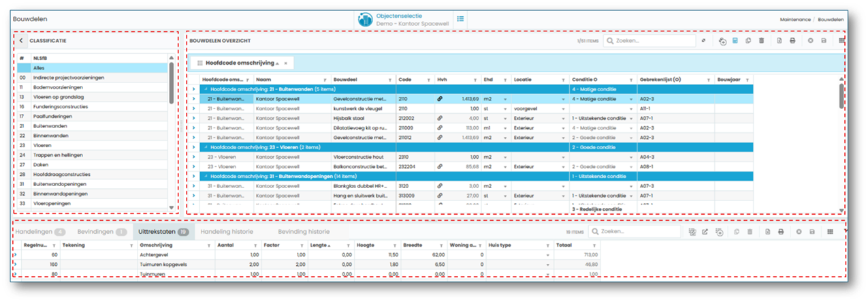Image resolution: width=868 pixels, height=302 pixels.
Task: Click the link icon in Balkonconstructie row
Action: [441, 166]
